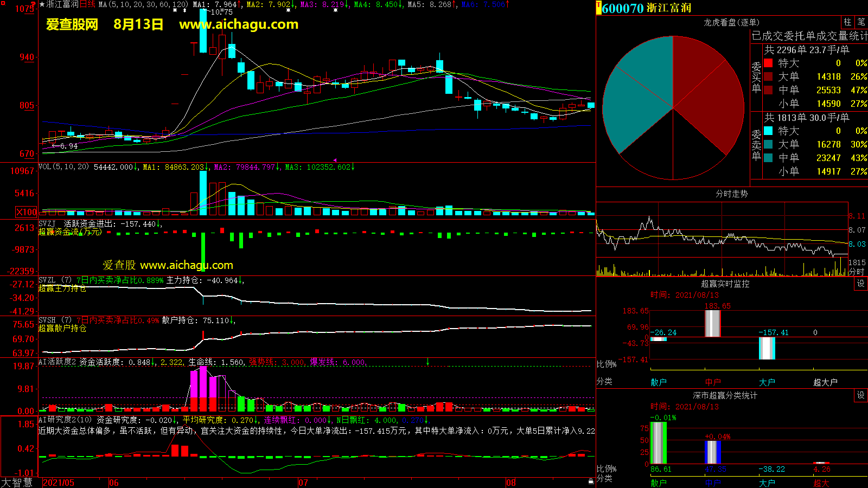
Task: Click the 日线 period label
Action: tap(87, 4)
